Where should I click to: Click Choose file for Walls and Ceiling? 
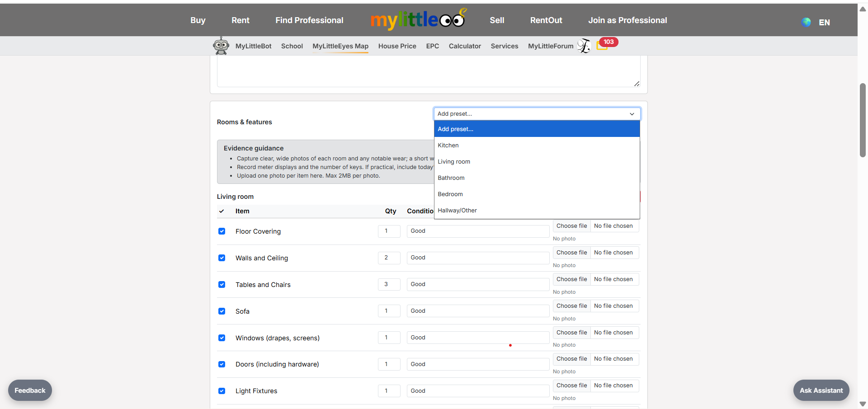coord(571,253)
